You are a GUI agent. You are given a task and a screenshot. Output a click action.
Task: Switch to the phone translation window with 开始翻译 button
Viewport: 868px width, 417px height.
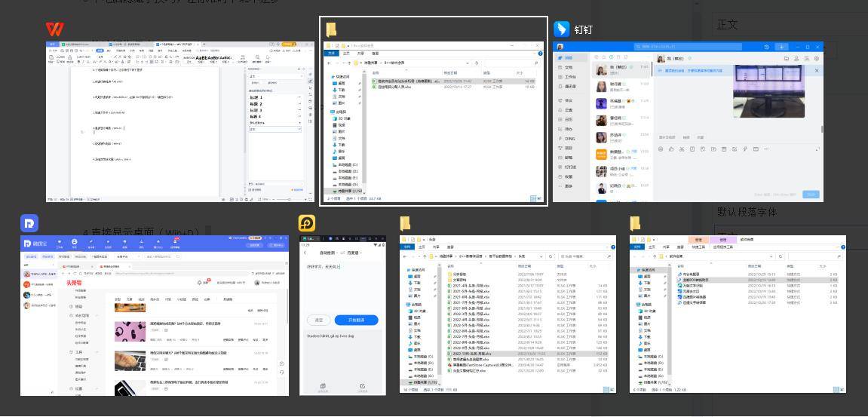(342, 316)
